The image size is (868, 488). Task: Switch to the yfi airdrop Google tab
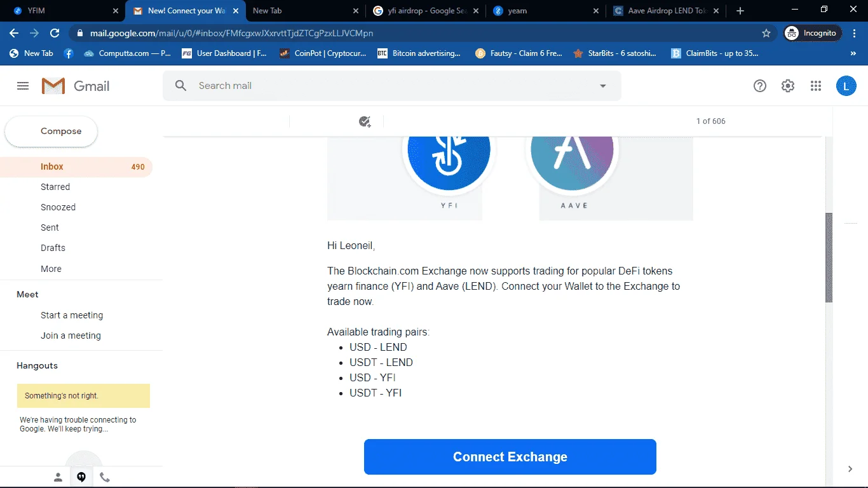(426, 11)
